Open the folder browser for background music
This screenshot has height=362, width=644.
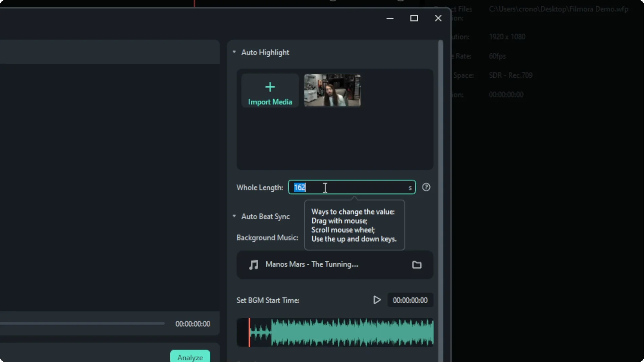click(417, 265)
